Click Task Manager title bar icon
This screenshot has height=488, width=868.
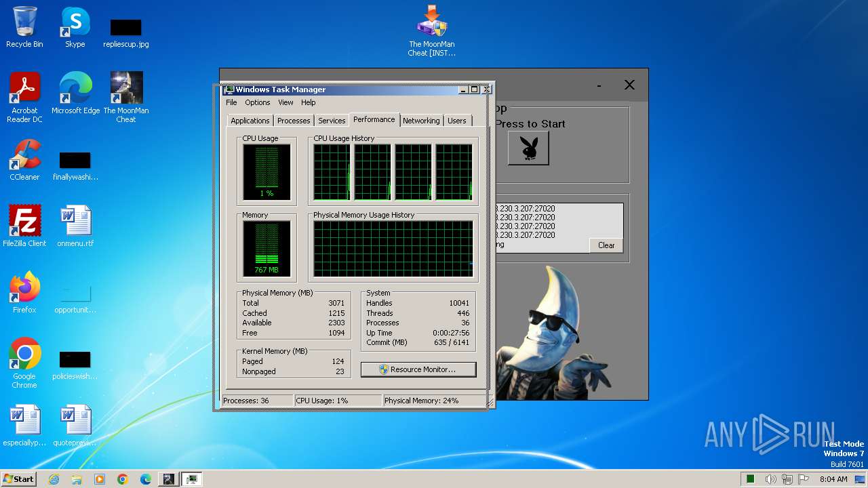pos(229,89)
